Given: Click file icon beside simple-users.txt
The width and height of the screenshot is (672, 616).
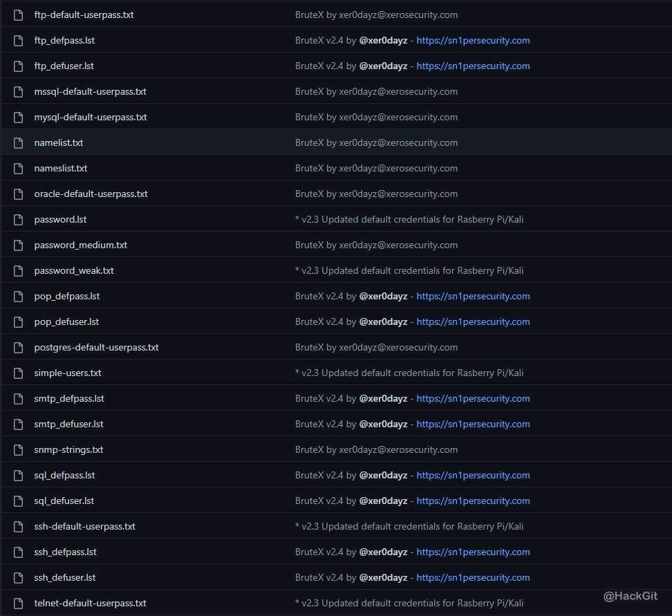Looking at the screenshot, I should tap(19, 373).
